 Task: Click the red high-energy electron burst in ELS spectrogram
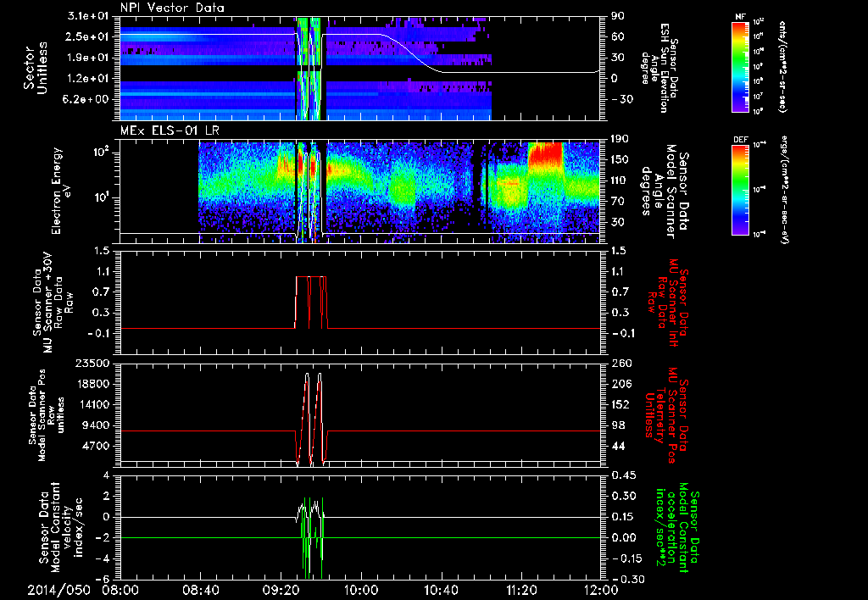[x=545, y=154]
